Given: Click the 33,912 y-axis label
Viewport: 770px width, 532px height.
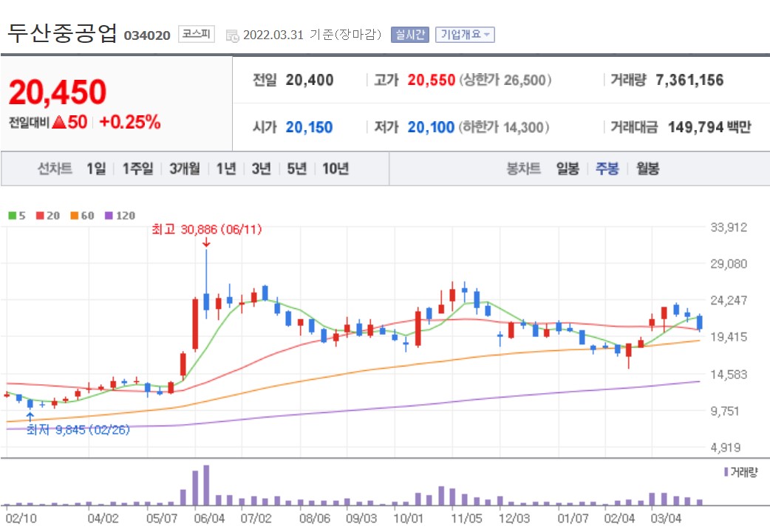Looking at the screenshot, I should (x=729, y=228).
